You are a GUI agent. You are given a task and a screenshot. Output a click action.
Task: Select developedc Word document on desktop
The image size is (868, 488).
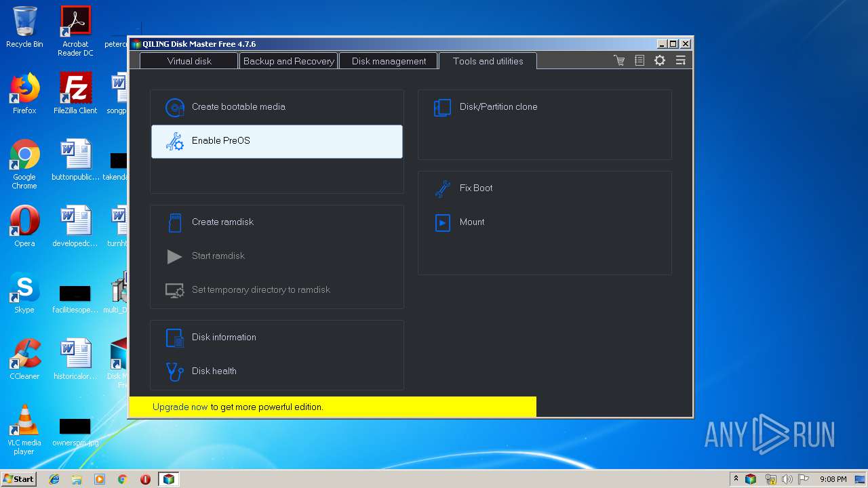click(75, 226)
